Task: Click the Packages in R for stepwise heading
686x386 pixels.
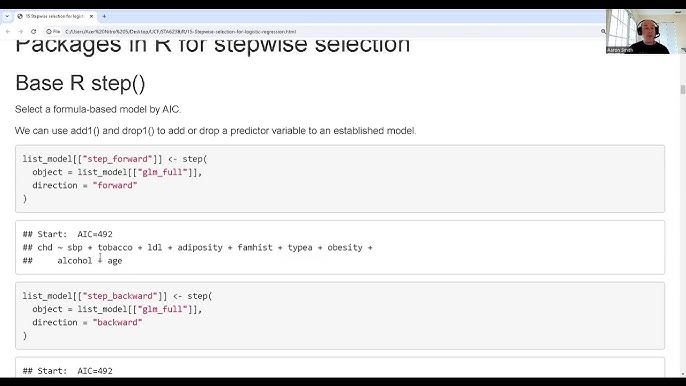Action: pos(213,46)
